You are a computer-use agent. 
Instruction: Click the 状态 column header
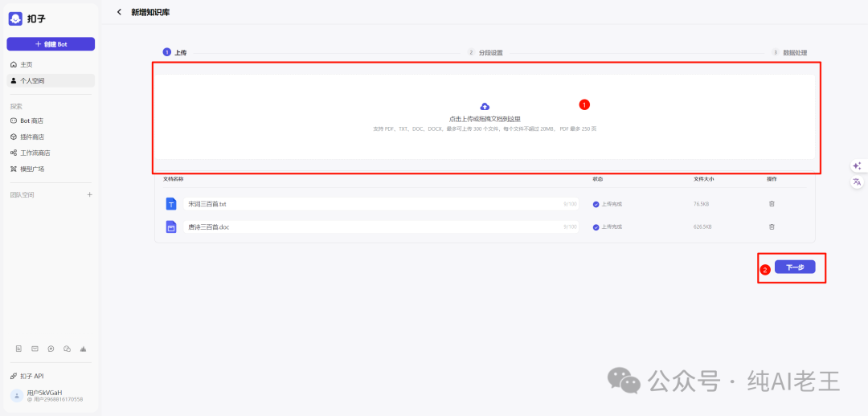(598, 179)
